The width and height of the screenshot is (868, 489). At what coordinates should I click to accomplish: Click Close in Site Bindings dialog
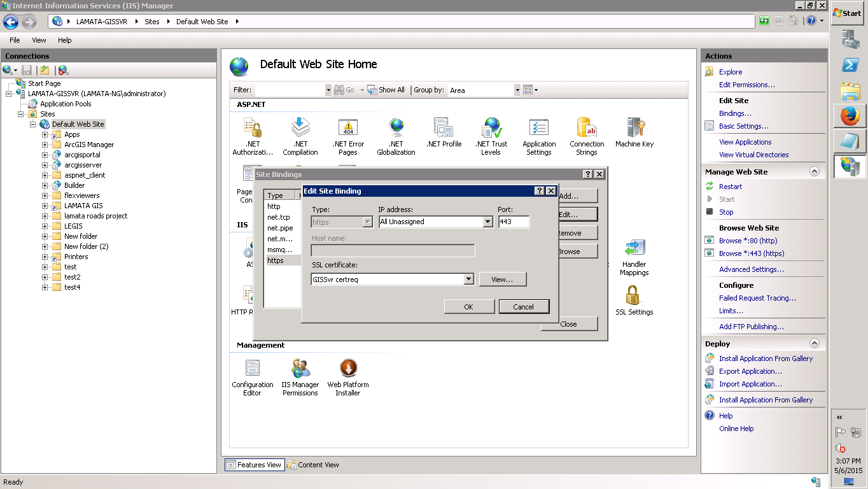click(569, 324)
